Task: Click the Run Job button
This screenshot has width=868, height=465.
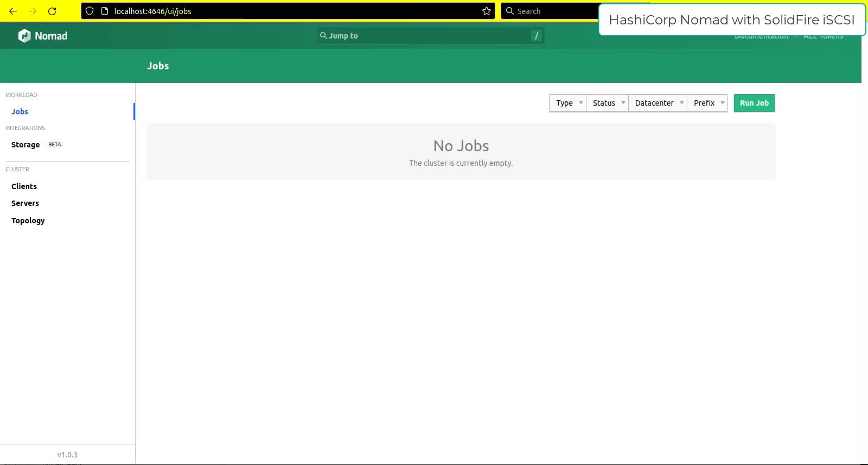Action: coord(754,103)
